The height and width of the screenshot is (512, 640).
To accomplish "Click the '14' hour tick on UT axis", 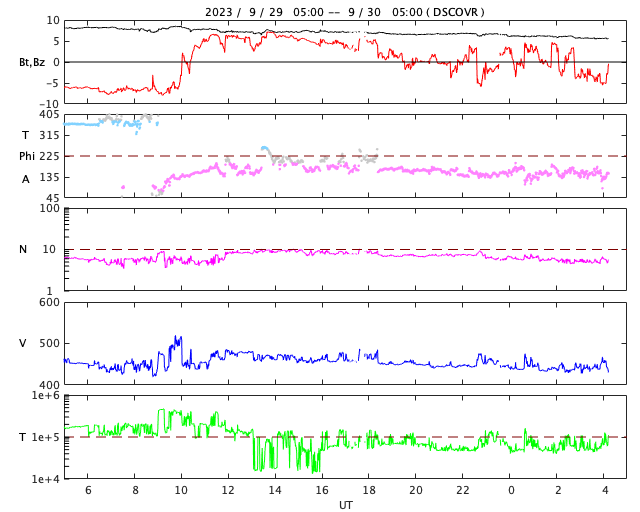I will click(x=275, y=490).
